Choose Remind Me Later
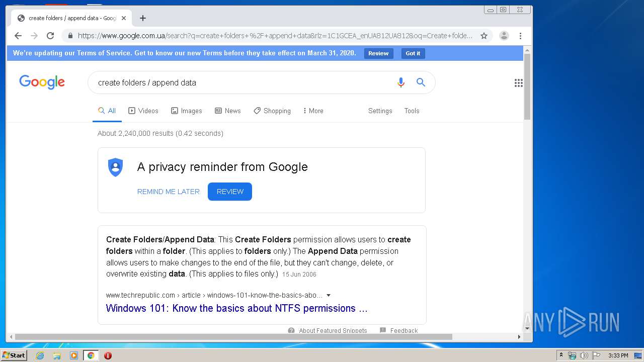Screen dimensions: 644x362 point(169,192)
